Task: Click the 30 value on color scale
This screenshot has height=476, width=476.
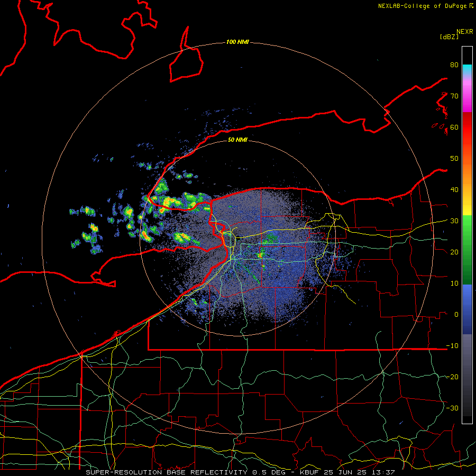Action: 454,221
